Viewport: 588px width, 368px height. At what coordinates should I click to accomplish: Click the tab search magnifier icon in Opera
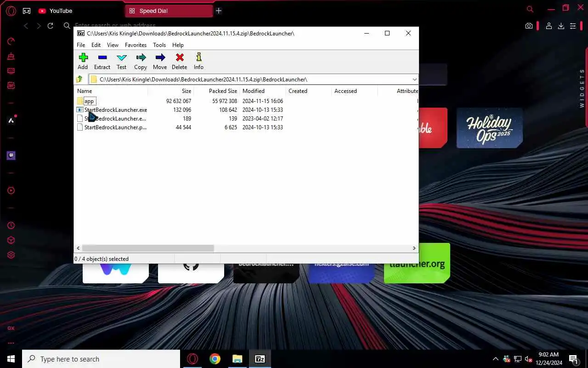point(530,9)
